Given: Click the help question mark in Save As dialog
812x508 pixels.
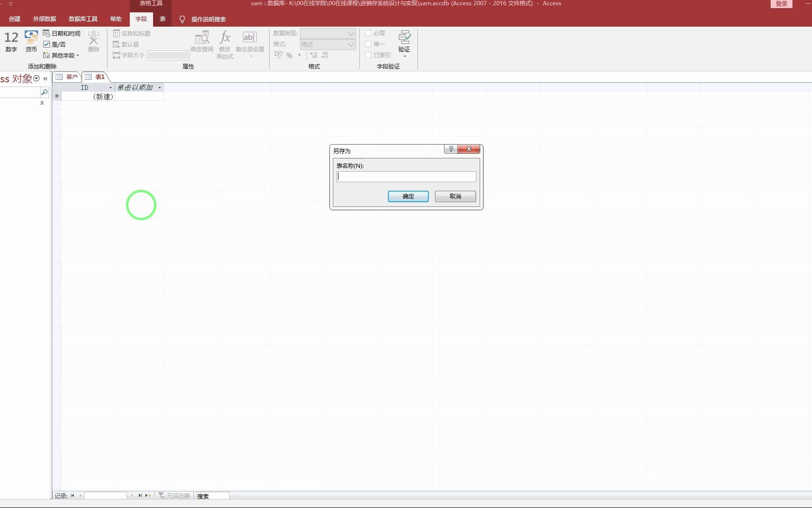Looking at the screenshot, I should click(451, 149).
